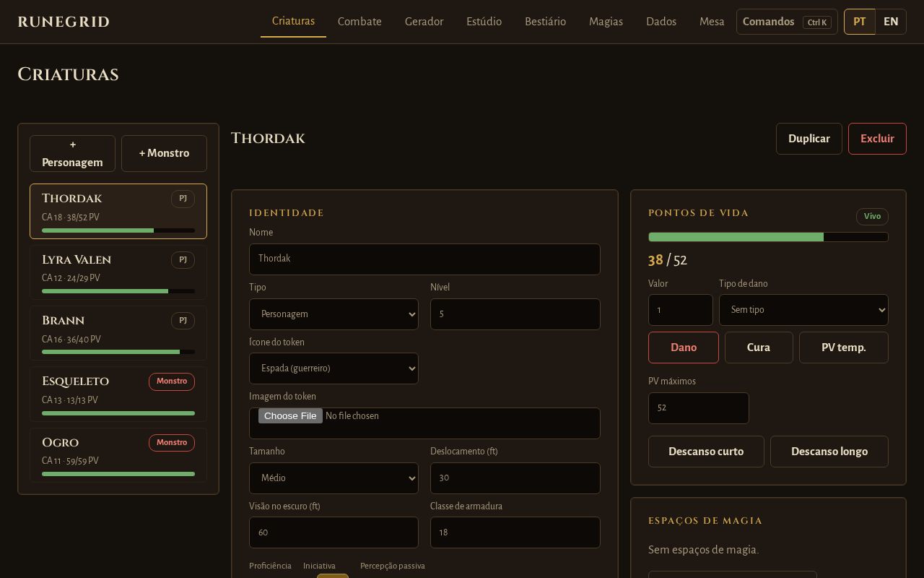Click the Cura button

tap(759, 348)
